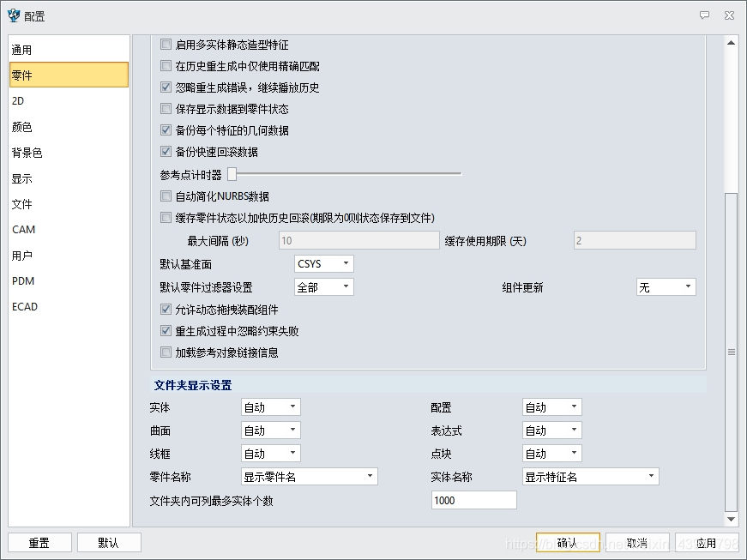Viewport: 747px width, 560px height.
Task: Open 默认零件过滤器设置 dropdown
Action: [324, 287]
